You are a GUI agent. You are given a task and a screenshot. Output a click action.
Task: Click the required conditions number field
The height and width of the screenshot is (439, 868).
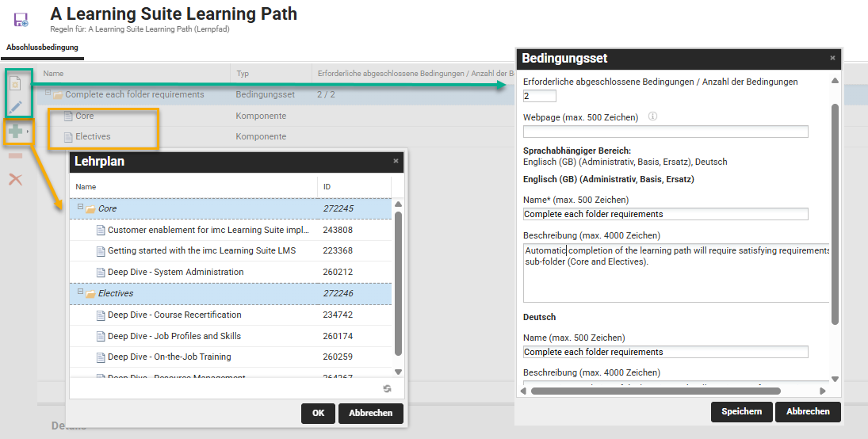540,96
